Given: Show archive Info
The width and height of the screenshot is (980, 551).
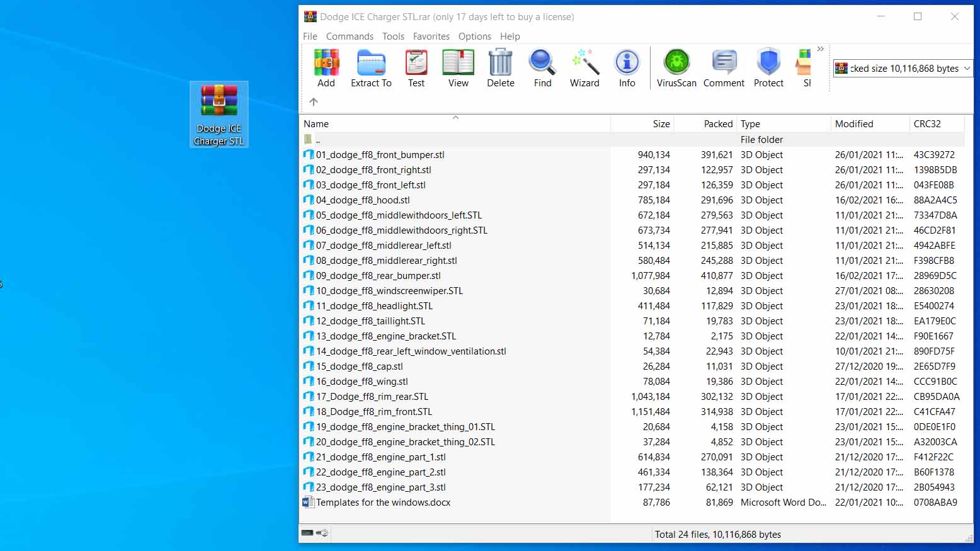Looking at the screenshot, I should coord(627,68).
